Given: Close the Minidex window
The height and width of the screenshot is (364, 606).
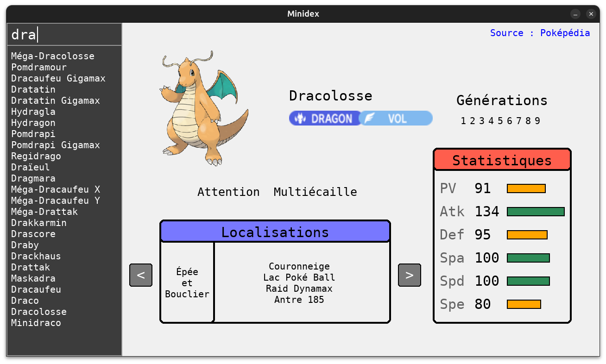Looking at the screenshot, I should [591, 14].
